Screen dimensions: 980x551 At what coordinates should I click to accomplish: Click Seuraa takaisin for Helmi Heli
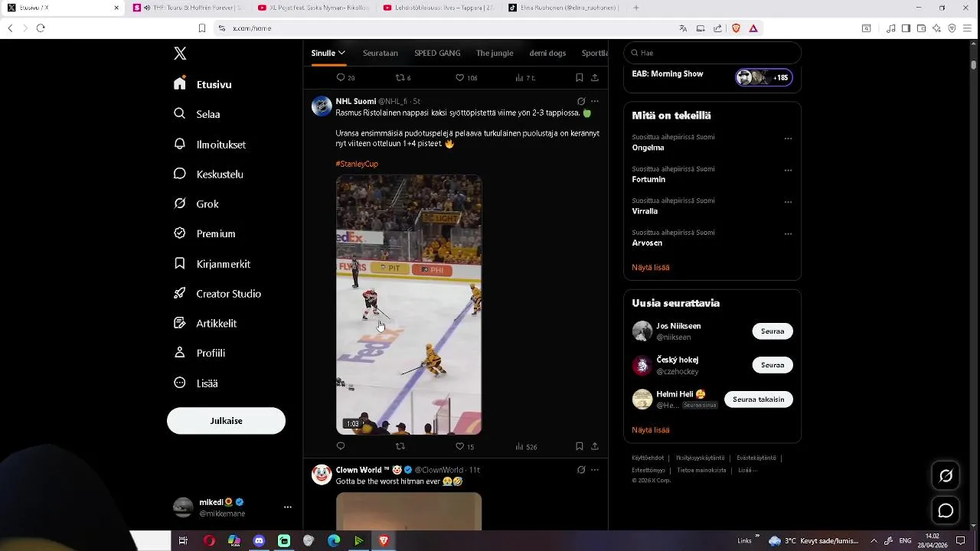(759, 399)
